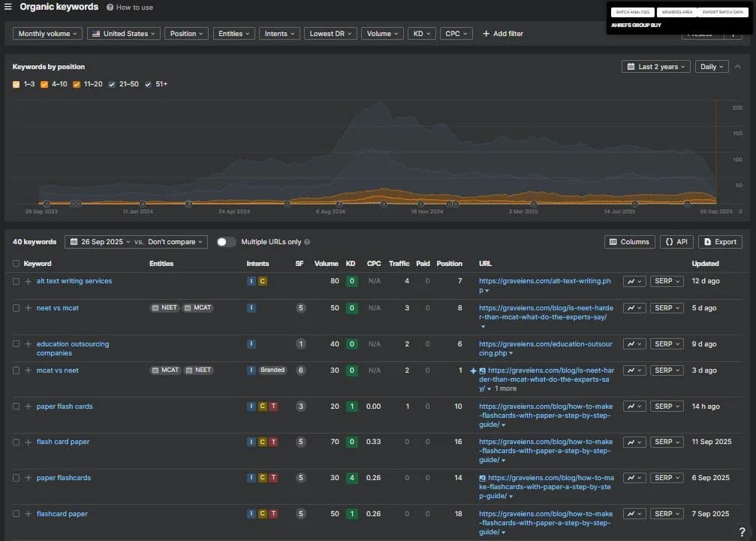This screenshot has height=541, width=756.
Task: Open the graveiens.com education-outsourcing.php URL
Action: pyautogui.click(x=545, y=349)
